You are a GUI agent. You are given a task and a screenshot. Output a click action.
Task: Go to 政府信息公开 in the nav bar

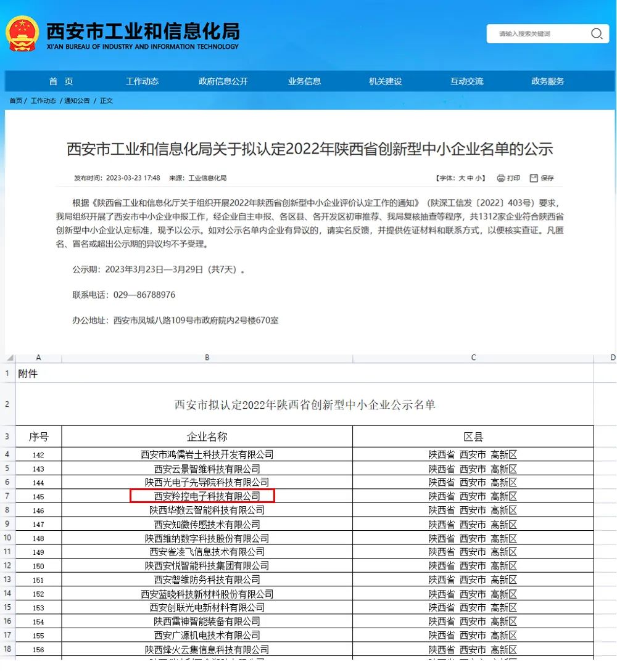tap(223, 81)
